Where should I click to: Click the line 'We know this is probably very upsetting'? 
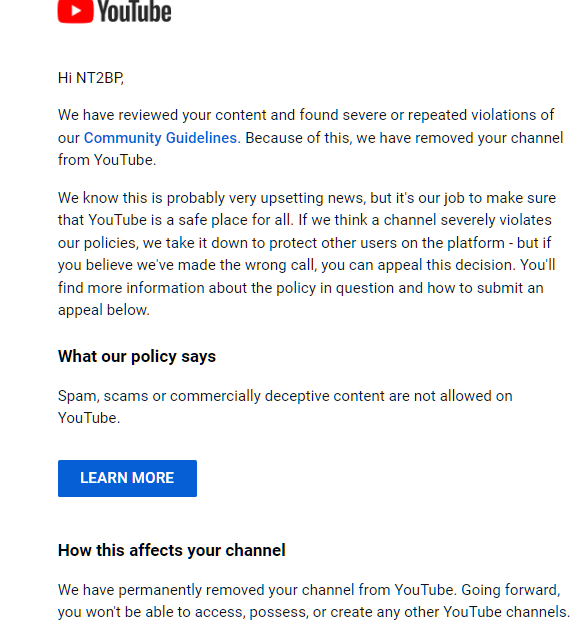click(307, 198)
